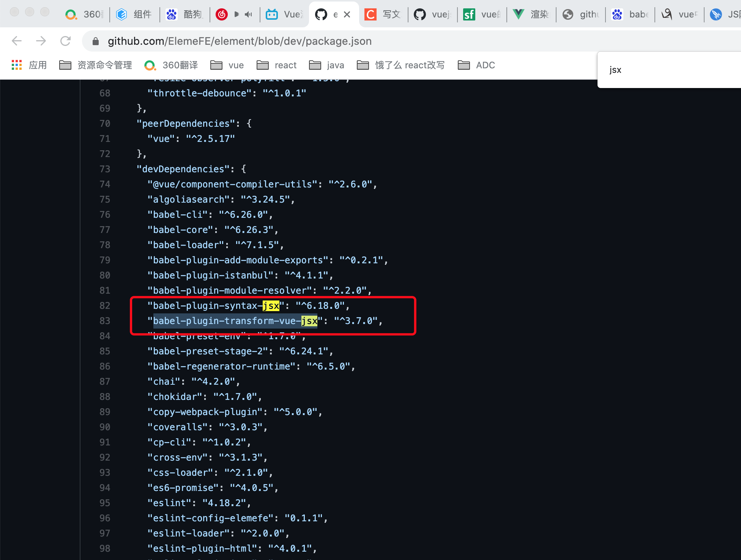Click the "eslint": "4.18.2" entry
Screen dimensions: 741x560
pos(199,503)
